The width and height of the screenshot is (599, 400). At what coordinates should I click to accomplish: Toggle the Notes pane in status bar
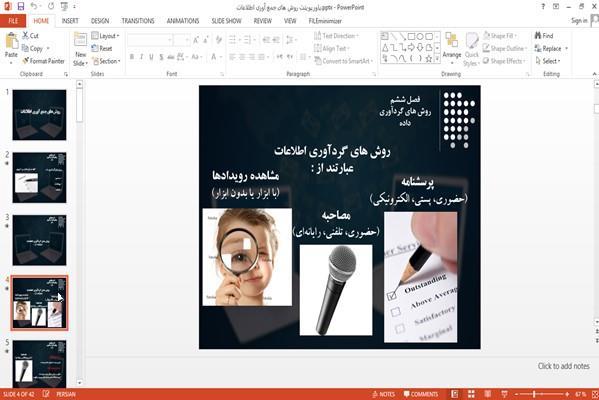pyautogui.click(x=384, y=394)
